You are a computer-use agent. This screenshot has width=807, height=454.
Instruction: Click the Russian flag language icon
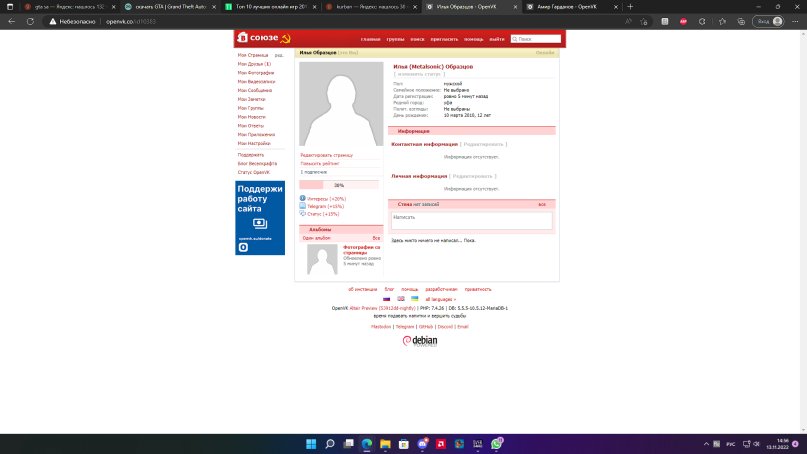coord(387,299)
